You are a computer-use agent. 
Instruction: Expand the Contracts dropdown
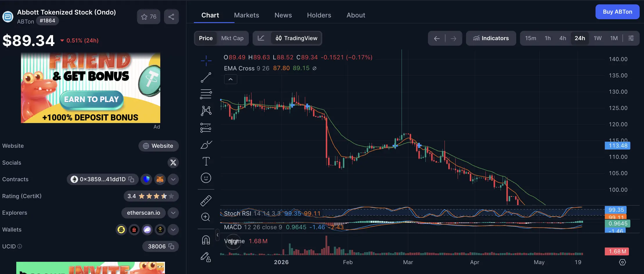coord(173,179)
